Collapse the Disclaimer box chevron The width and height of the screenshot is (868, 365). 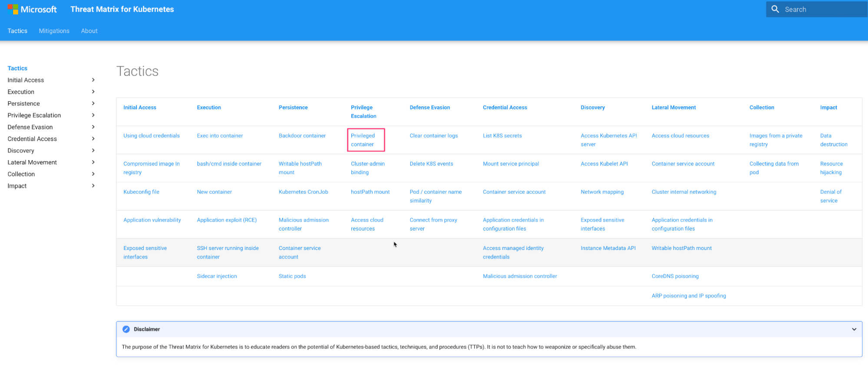(854, 329)
